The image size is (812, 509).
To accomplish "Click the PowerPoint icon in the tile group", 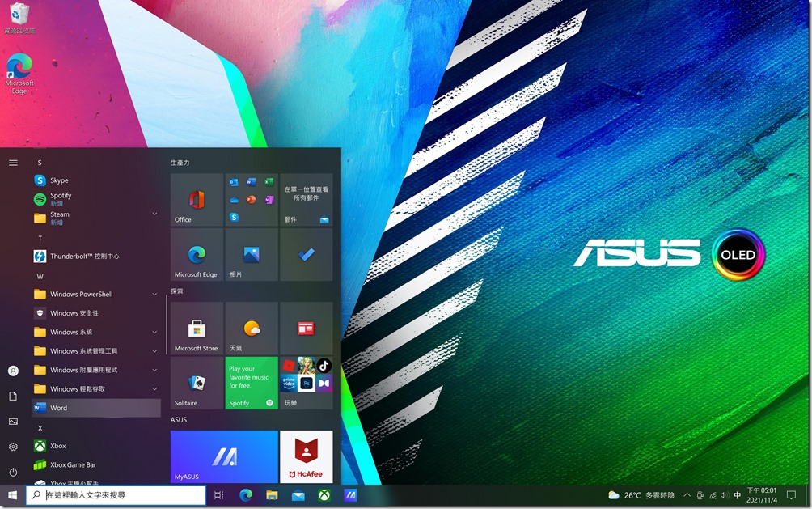I will click(251, 200).
